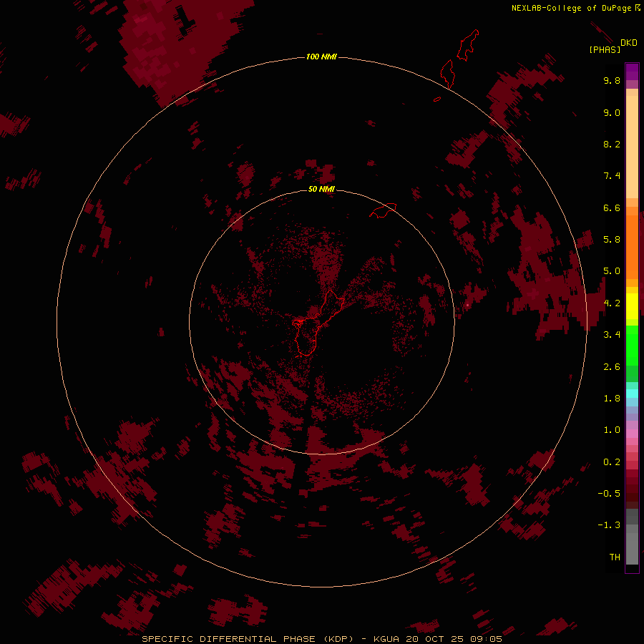Click the DKD units label above the colorbar
Image resolution: width=644 pixels, height=644 pixels.
point(629,43)
